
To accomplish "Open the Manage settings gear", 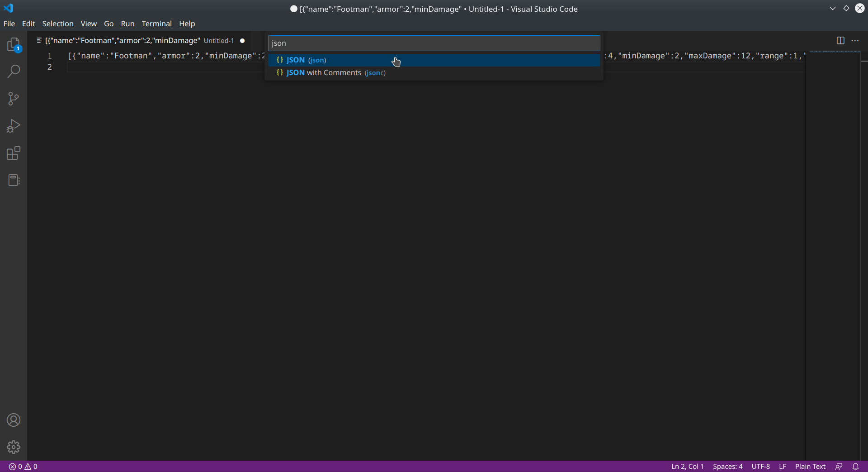I will click(x=14, y=447).
